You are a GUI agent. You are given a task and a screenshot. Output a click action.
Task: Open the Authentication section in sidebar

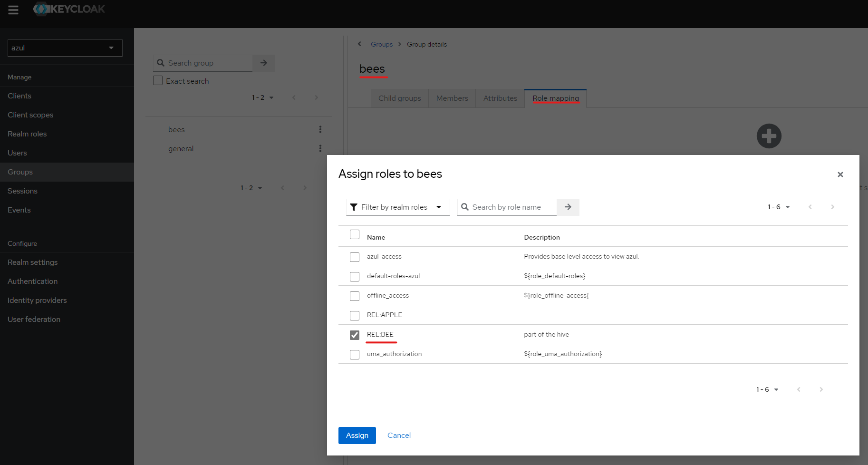coord(32,281)
